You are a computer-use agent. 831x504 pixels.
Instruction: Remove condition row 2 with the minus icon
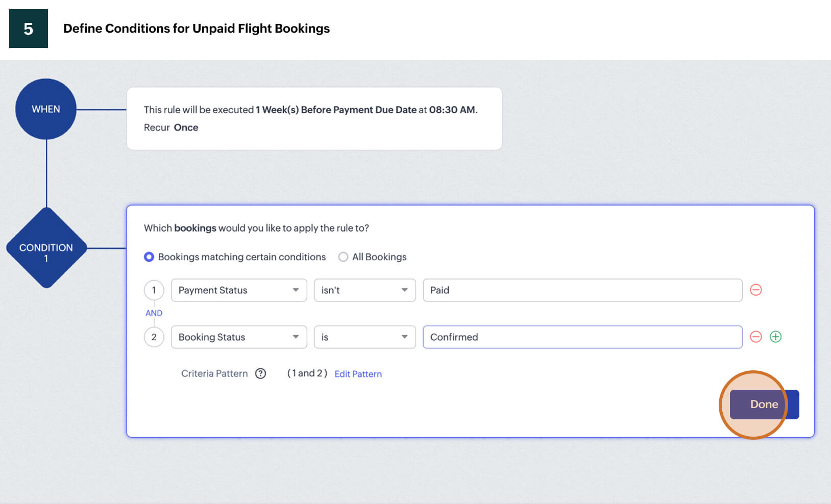pos(756,337)
